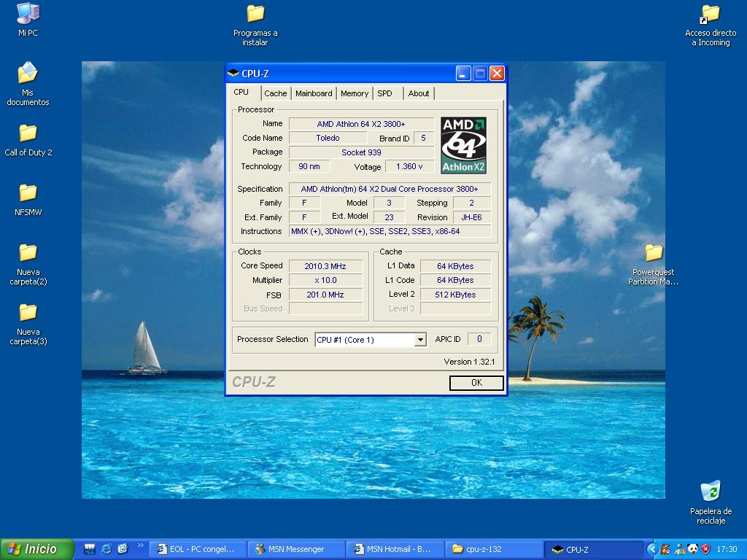
Task: Click the Package value Socket 939
Action: coord(361,152)
